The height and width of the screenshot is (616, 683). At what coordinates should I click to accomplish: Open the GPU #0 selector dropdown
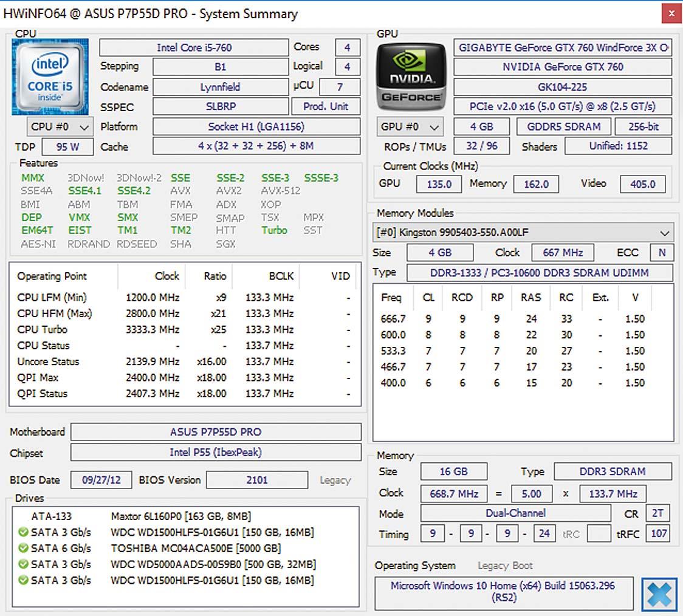click(x=409, y=127)
